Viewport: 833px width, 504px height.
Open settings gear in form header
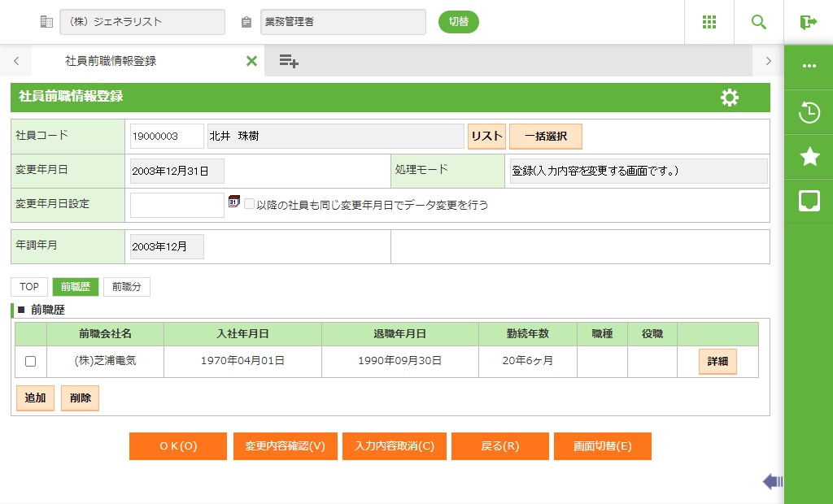(x=730, y=98)
